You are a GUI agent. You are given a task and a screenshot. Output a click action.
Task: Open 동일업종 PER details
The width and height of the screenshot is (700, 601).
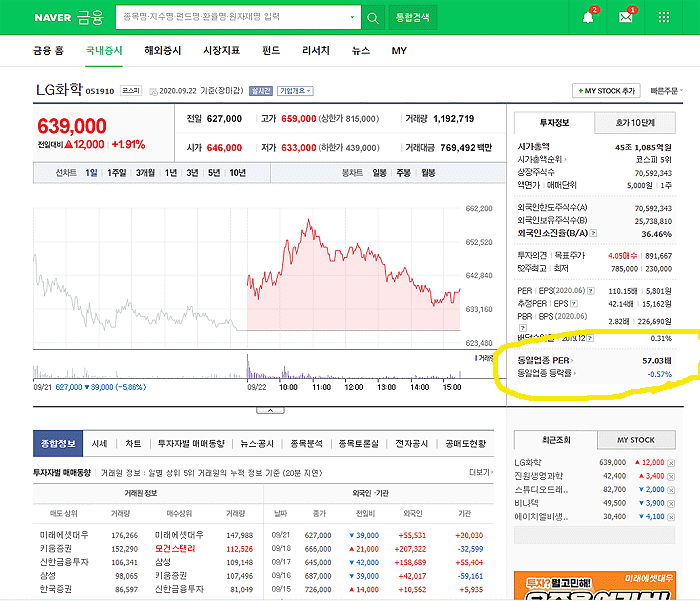(x=545, y=360)
